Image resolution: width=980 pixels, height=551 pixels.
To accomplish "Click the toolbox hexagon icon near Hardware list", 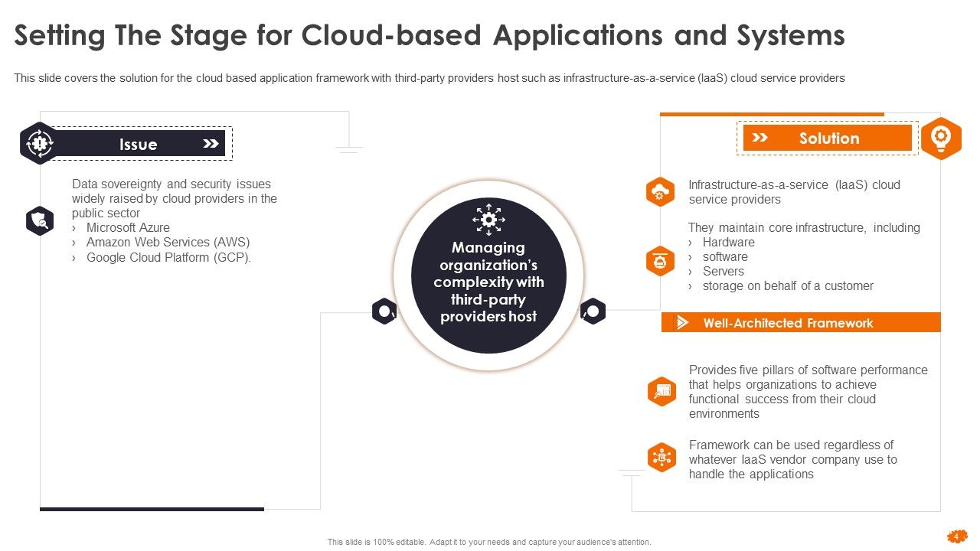I will coord(660,261).
